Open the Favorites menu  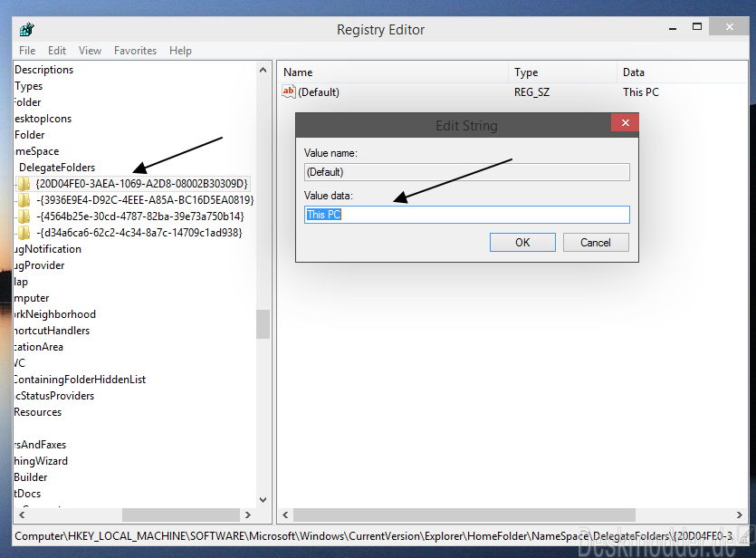[x=136, y=51]
